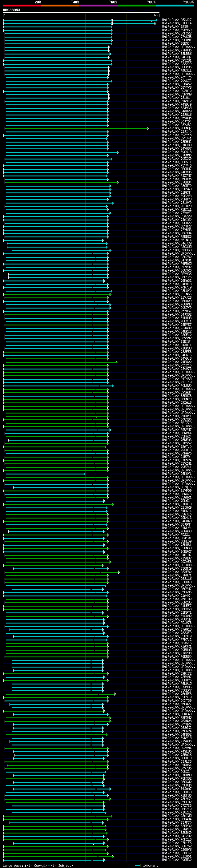Select hit label UniRef100_C5V936

pyautogui.click(x=177, y=274)
